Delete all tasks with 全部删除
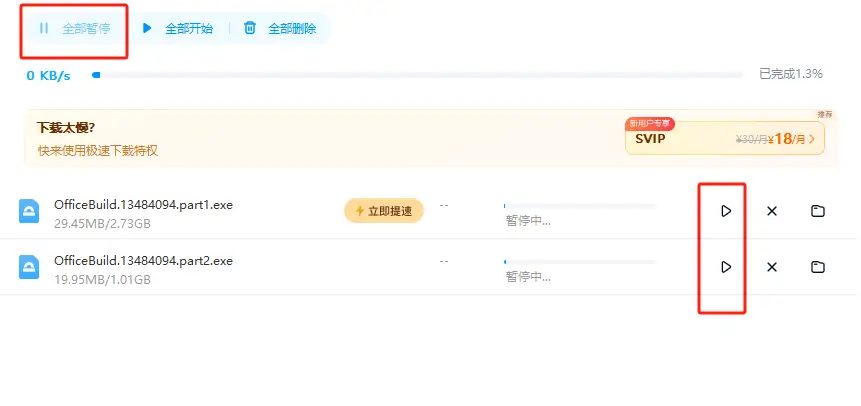Image resolution: width=861 pixels, height=406 pixels. pyautogui.click(x=280, y=29)
